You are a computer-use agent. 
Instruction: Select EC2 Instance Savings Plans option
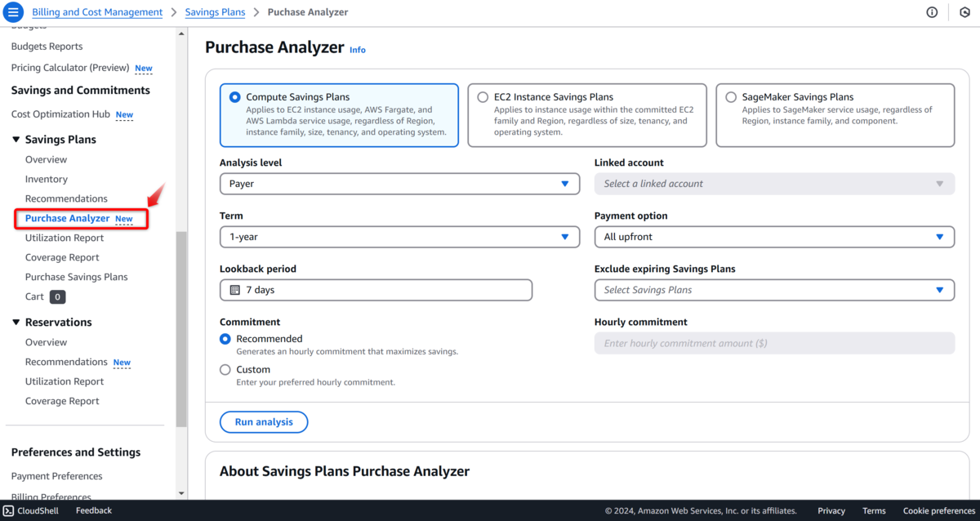click(x=587, y=115)
